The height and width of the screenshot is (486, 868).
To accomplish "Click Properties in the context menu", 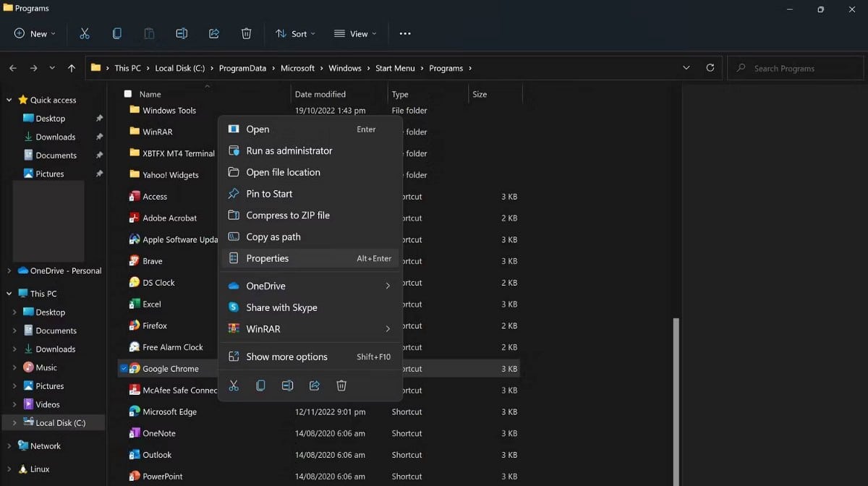I will 268,258.
